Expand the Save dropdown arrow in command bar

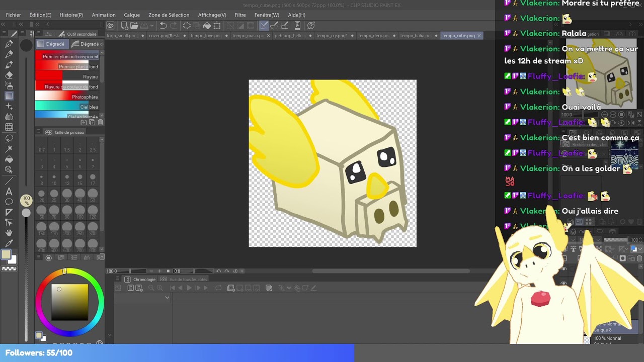coord(151,26)
